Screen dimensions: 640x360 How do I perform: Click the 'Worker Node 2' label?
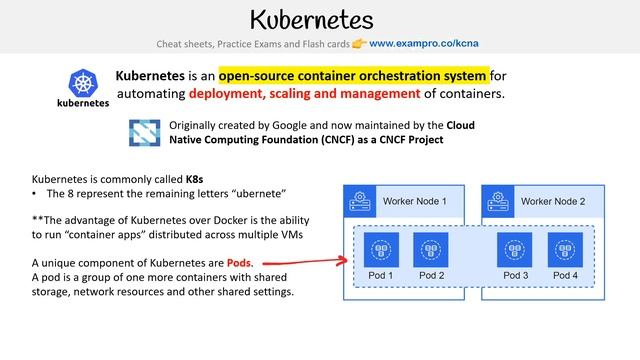click(553, 201)
